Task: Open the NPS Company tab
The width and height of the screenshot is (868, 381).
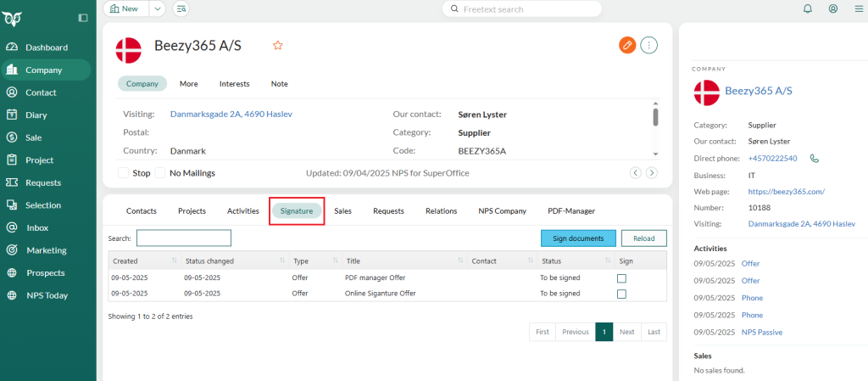Action: pos(503,211)
